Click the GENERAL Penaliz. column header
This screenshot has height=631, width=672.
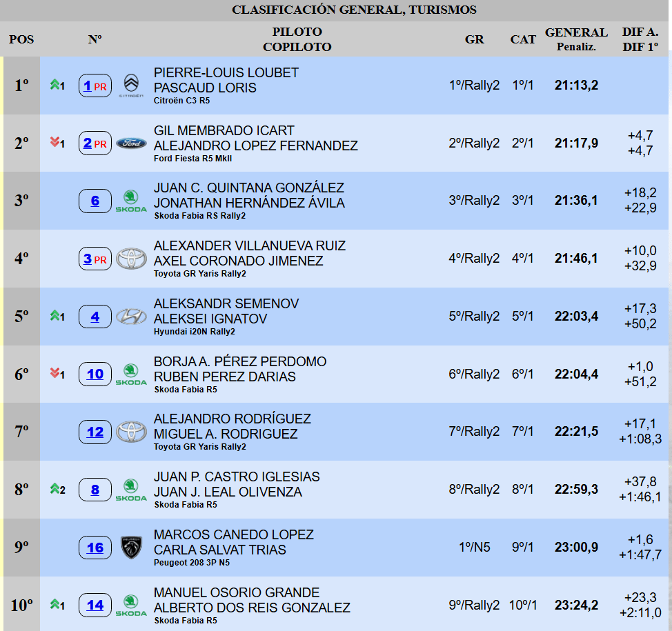pos(576,39)
